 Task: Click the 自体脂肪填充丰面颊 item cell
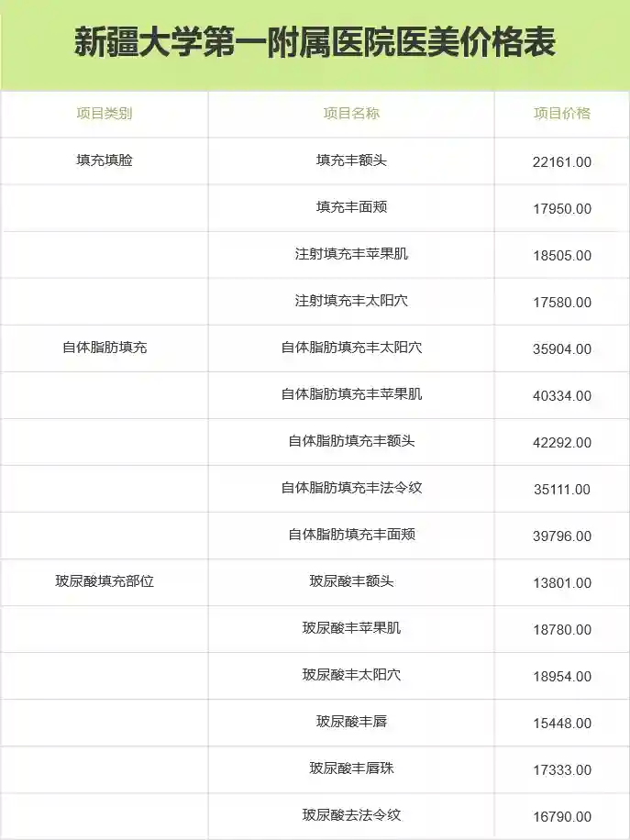(x=351, y=535)
